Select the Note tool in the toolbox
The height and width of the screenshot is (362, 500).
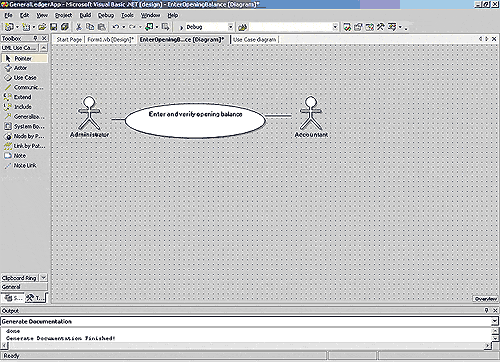pyautogui.click(x=19, y=156)
